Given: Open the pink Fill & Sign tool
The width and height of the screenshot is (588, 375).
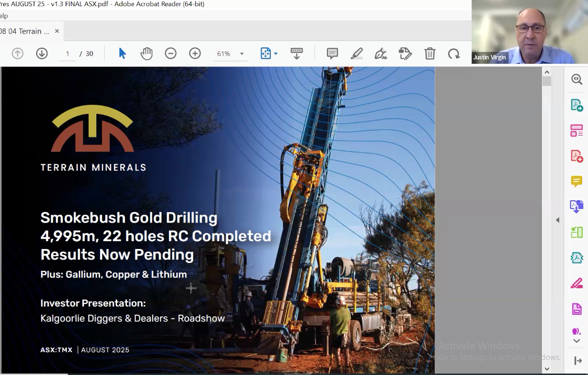Looking at the screenshot, I should [577, 283].
